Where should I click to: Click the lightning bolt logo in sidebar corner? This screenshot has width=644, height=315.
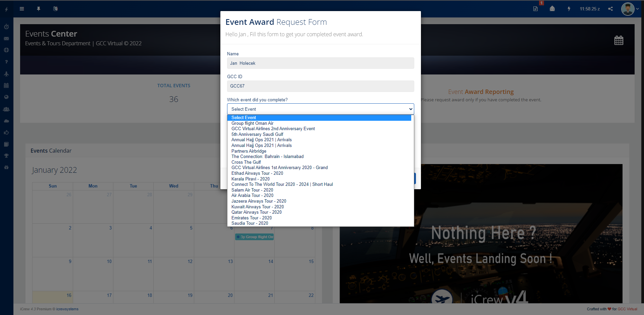click(6, 9)
